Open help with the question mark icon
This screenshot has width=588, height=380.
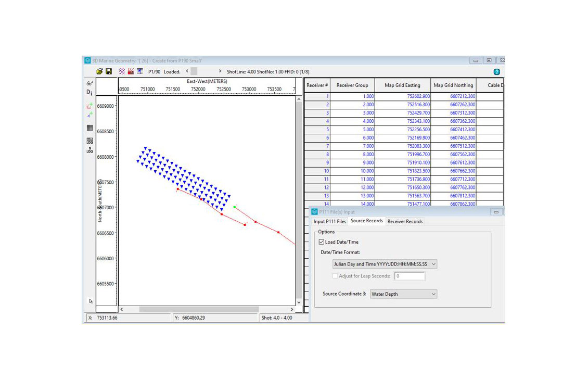(x=496, y=72)
